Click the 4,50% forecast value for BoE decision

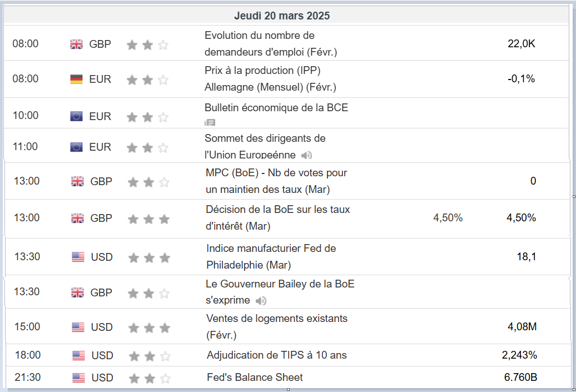(x=448, y=218)
